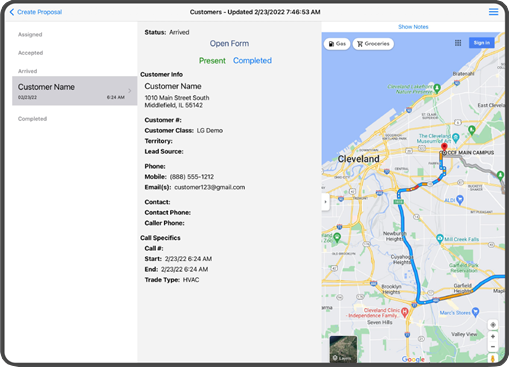Image resolution: width=509 pixels, height=367 pixels.
Task: Select the Assigned status section
Action: coord(30,34)
